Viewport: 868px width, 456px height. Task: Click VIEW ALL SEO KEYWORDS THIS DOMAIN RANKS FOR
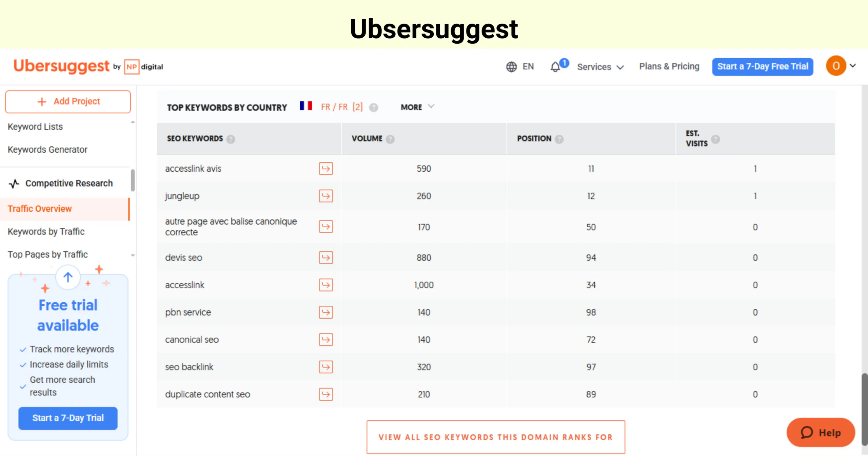pyautogui.click(x=496, y=437)
